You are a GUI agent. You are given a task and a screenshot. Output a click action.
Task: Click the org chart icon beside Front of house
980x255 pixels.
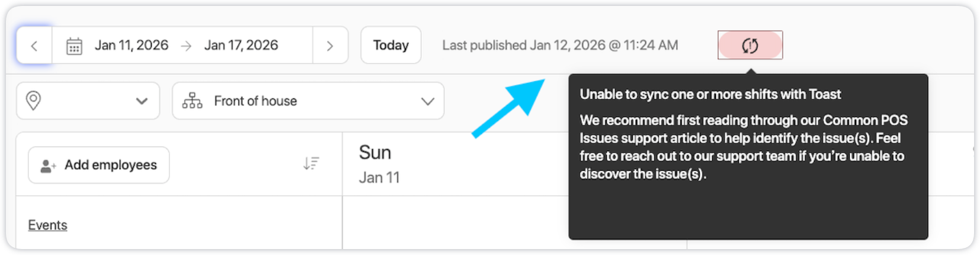192,101
